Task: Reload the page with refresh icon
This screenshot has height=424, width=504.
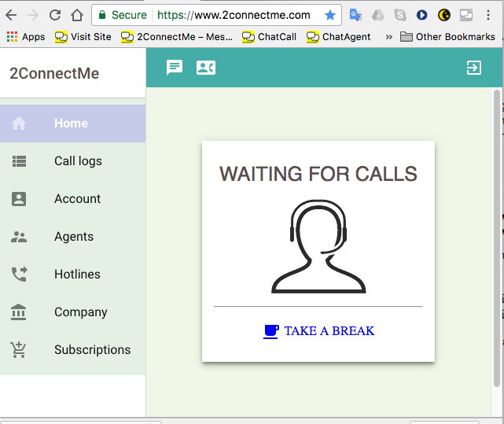Action: point(55,15)
